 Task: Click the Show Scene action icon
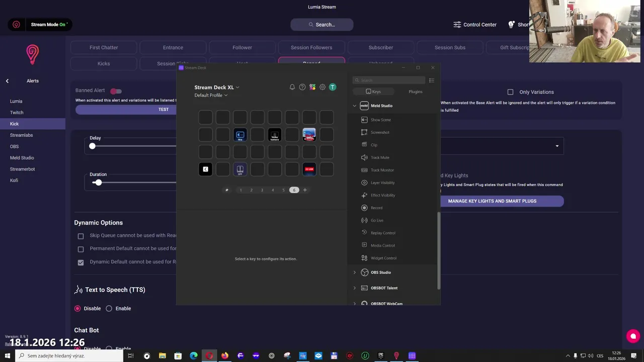[x=364, y=120]
